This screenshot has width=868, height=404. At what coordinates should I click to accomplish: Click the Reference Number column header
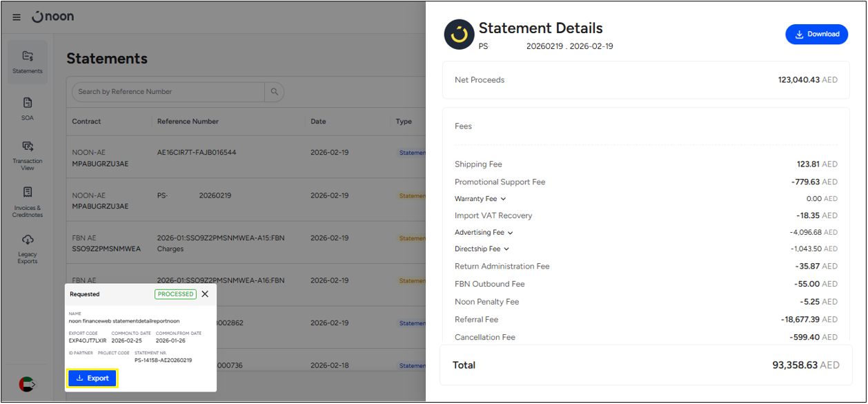tap(188, 122)
